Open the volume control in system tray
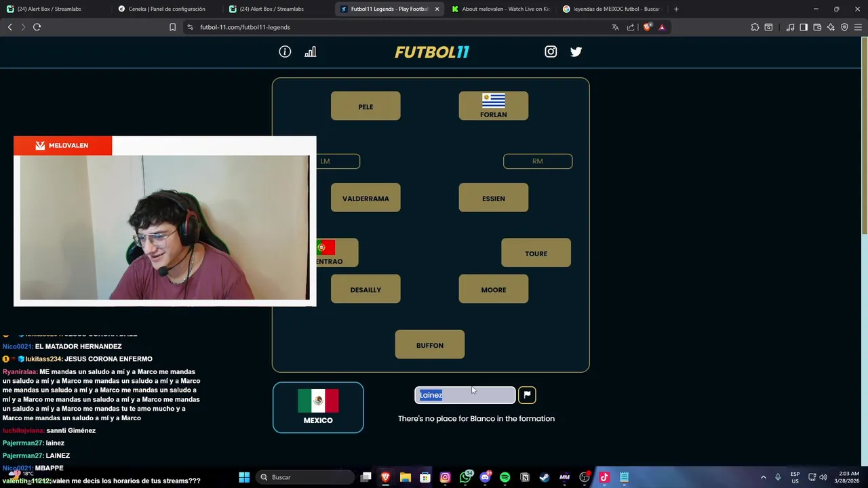The height and width of the screenshot is (488, 868). [x=823, y=477]
